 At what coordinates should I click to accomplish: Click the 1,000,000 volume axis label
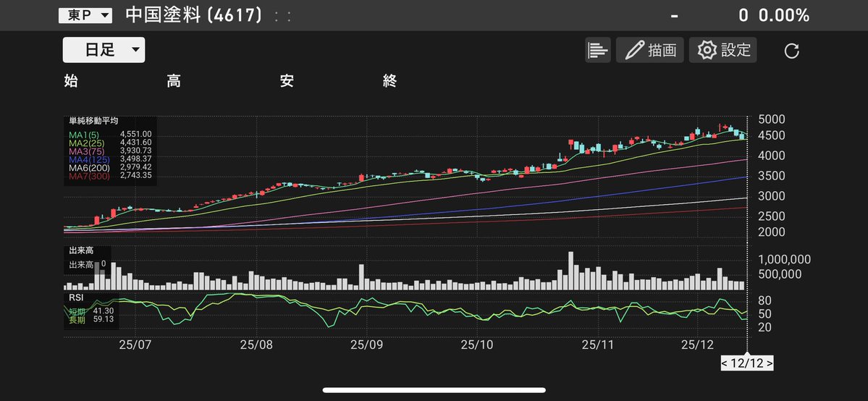[785, 259]
